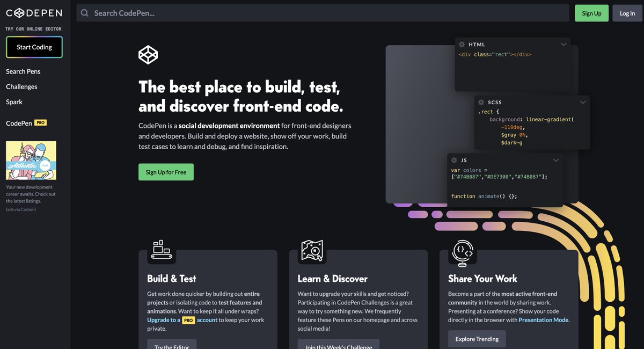
Task: Click the PRO badge beside CodePen in sidebar
Action: click(x=41, y=122)
